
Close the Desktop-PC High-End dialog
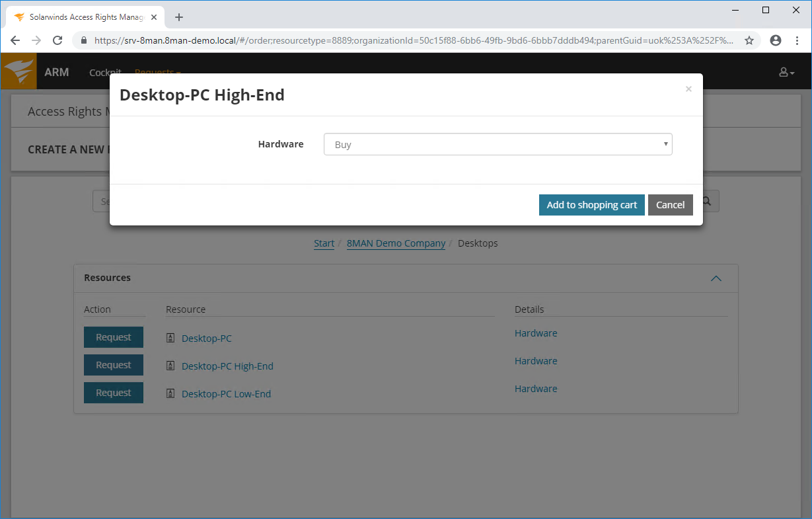[x=688, y=89]
